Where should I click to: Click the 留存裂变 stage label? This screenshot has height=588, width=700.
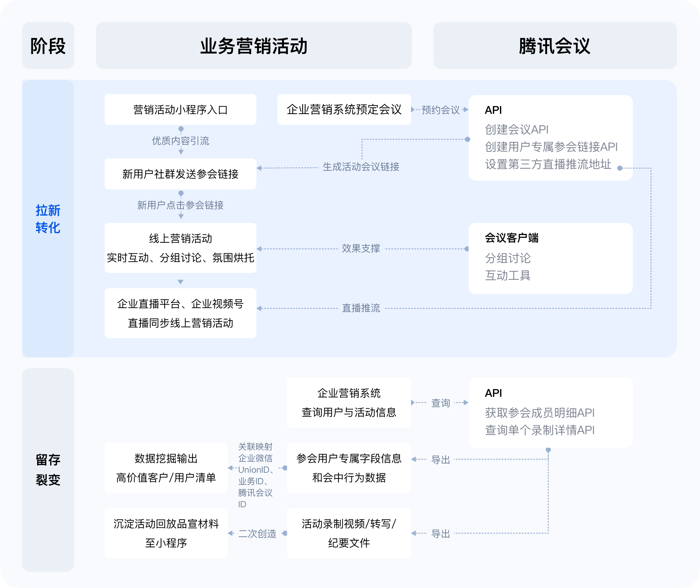48,470
